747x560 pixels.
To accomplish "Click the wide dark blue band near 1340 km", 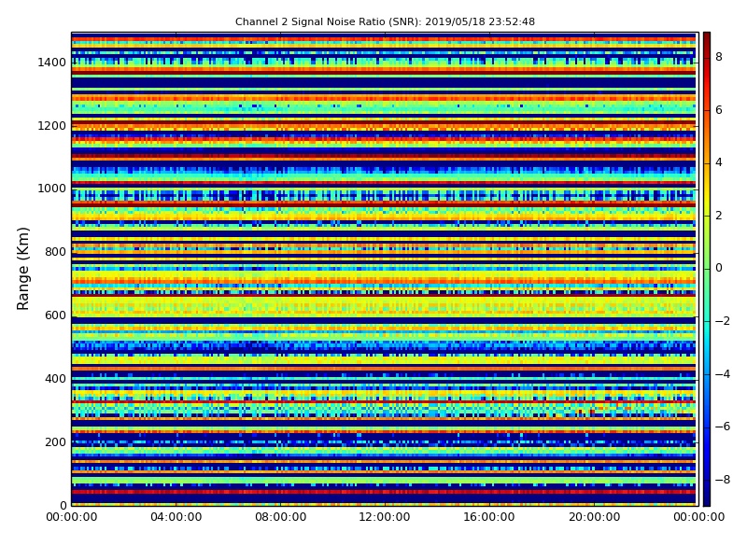I will point(384,83).
